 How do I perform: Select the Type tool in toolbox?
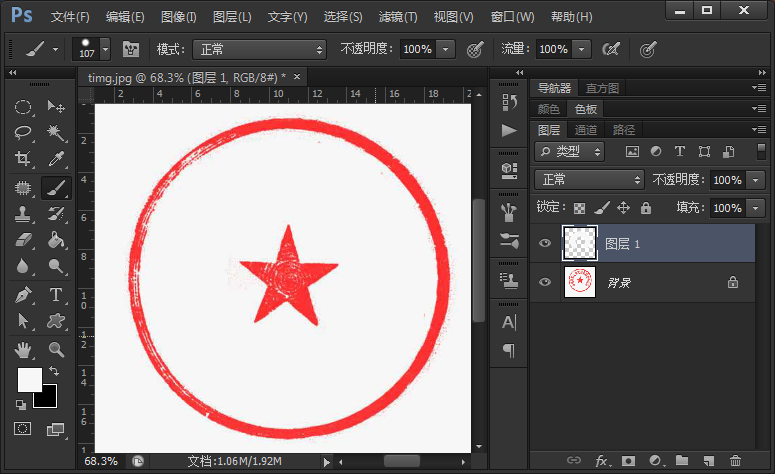coord(56,295)
